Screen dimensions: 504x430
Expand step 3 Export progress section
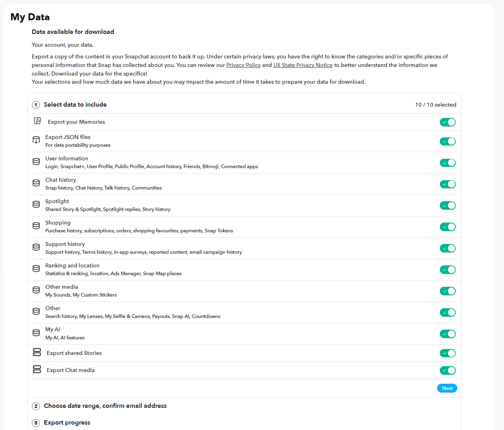point(67,423)
